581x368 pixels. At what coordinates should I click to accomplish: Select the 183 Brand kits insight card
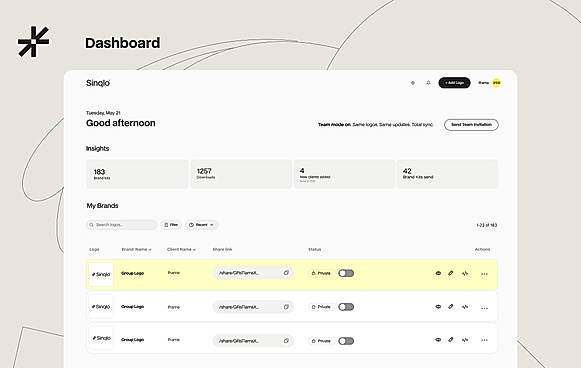coord(137,174)
